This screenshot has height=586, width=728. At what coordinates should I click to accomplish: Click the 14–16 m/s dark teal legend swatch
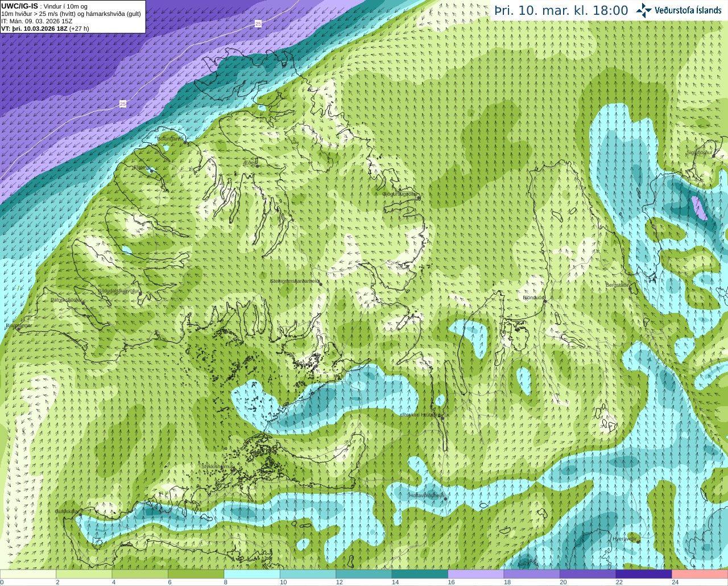pyautogui.click(x=420, y=574)
